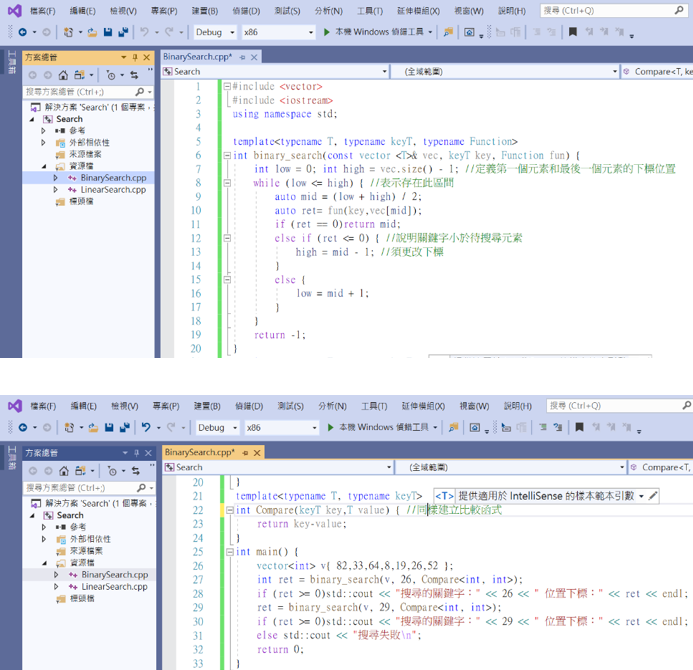Click Undo icon in main() code window toolbar
Screen dimensions: 693x670
point(146,427)
